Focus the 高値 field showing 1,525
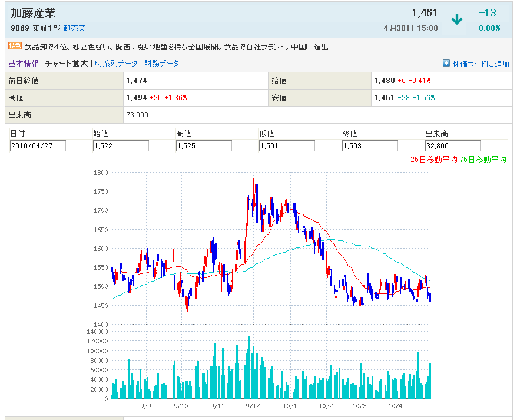This screenshot has height=420, width=517. (x=204, y=146)
